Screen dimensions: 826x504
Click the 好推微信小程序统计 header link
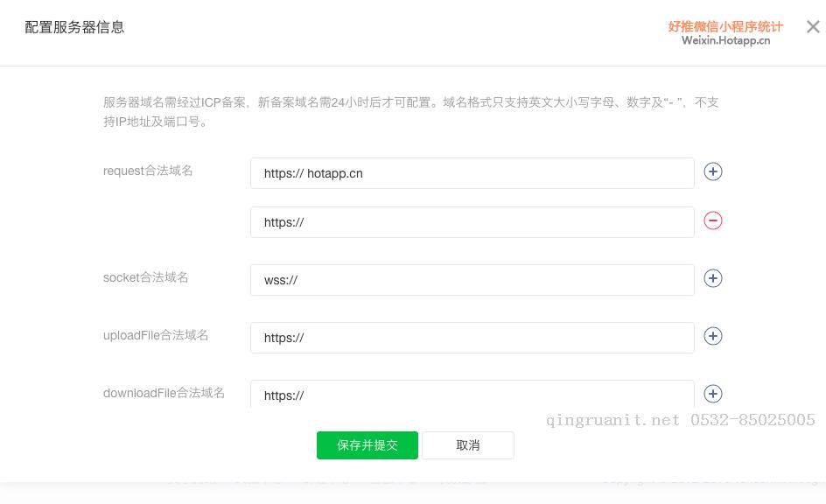tap(724, 26)
